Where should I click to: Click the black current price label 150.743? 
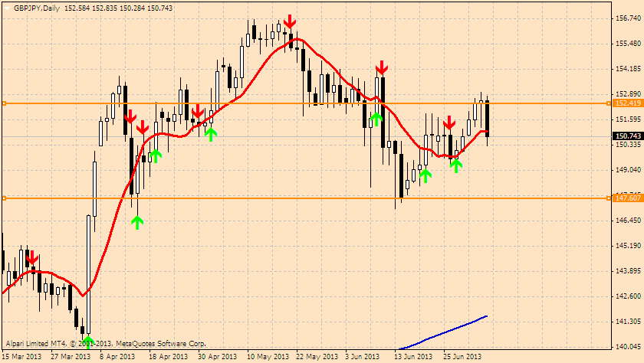(x=628, y=136)
